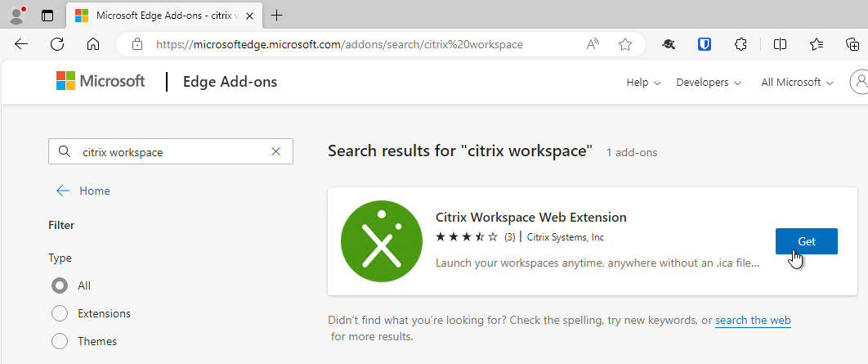868x364 pixels.
Task: Toggle split screen icon
Action: pos(780,44)
